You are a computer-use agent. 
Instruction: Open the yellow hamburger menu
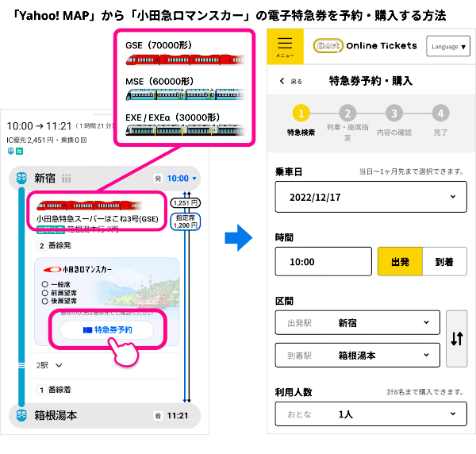point(285,47)
